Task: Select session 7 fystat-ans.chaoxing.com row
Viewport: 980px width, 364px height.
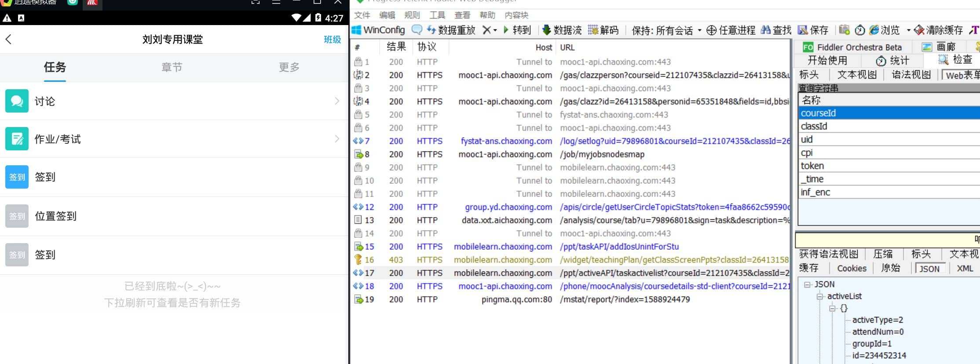Action: point(571,141)
